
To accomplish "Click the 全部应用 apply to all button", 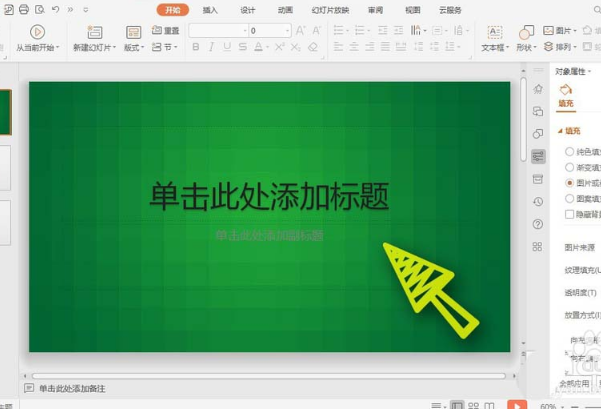I will click(574, 383).
